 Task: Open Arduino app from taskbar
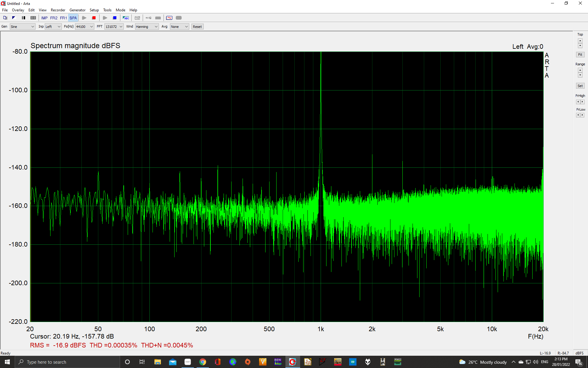tap(353, 362)
